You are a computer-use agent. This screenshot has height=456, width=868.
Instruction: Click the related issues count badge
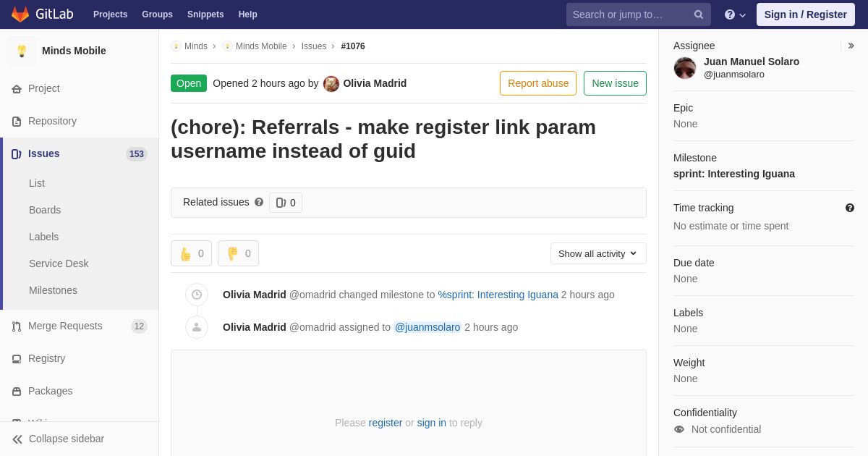pos(286,203)
